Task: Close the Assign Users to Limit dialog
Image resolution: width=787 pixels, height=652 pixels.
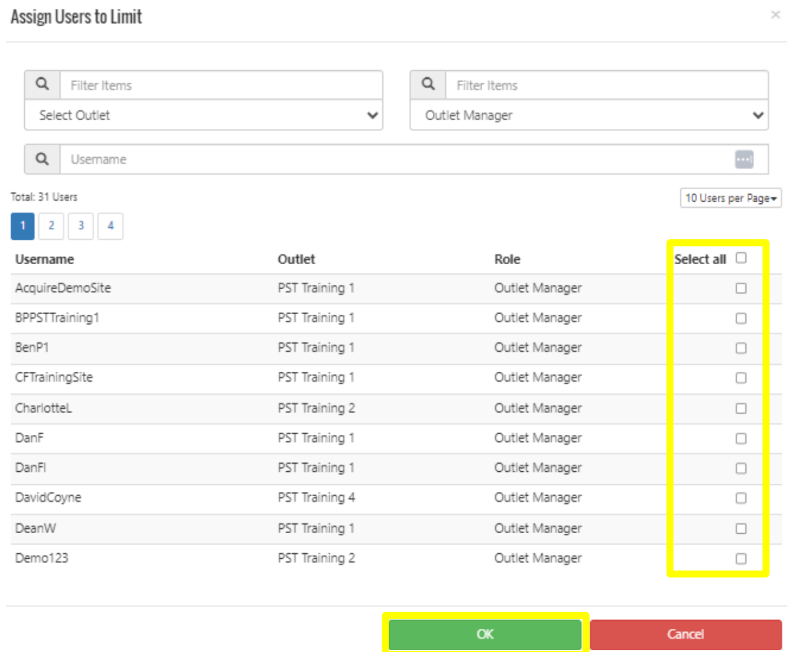Action: pyautogui.click(x=775, y=15)
